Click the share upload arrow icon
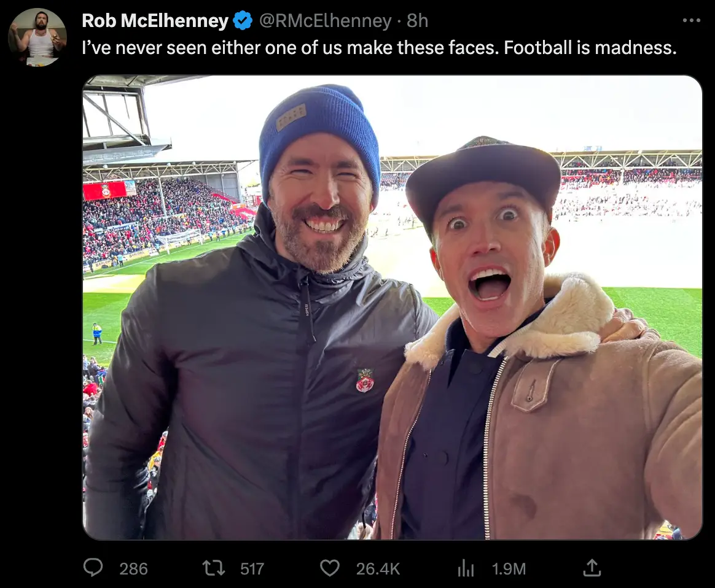715x588 pixels. point(592,568)
